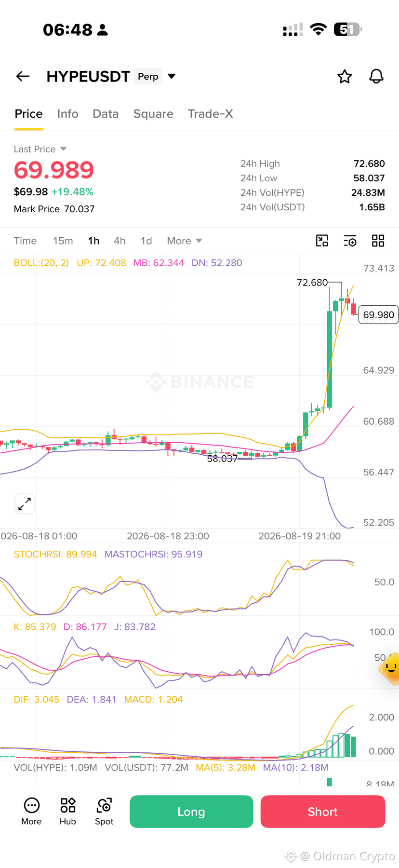
Task: Open the trading pair switcher dropdown arrow
Action: [172, 76]
